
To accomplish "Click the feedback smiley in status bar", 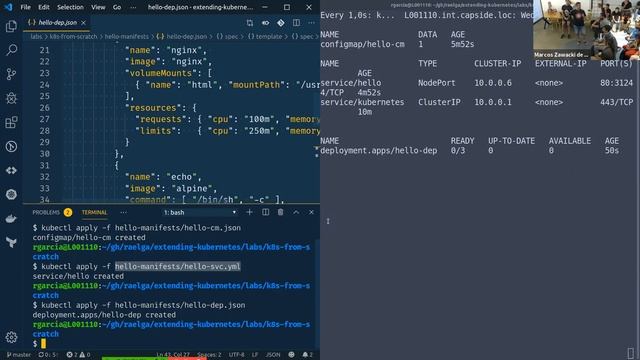I will pyautogui.click(x=291, y=355).
